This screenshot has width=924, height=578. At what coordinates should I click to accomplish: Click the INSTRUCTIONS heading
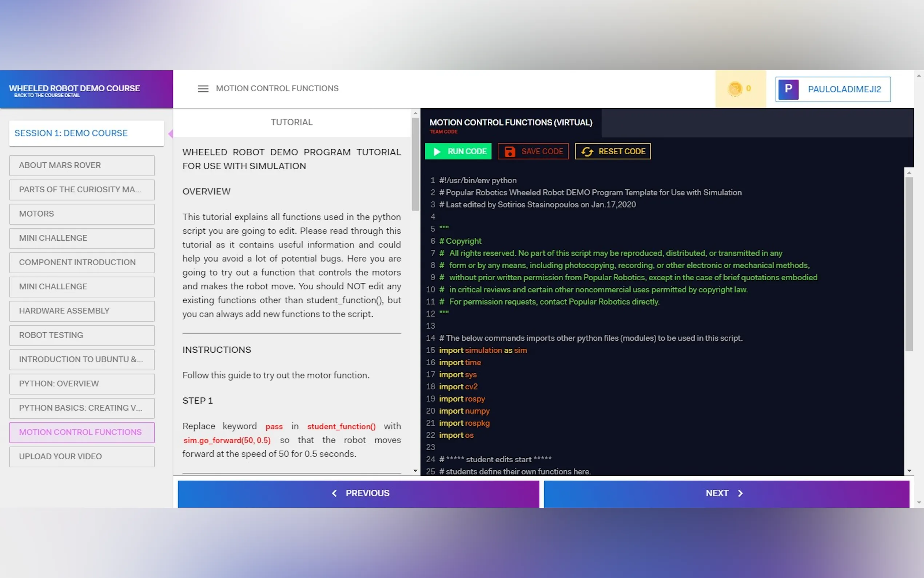tap(216, 350)
